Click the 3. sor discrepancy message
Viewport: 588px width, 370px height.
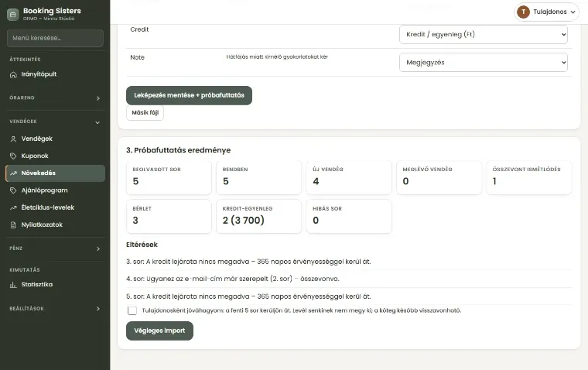(x=248, y=262)
